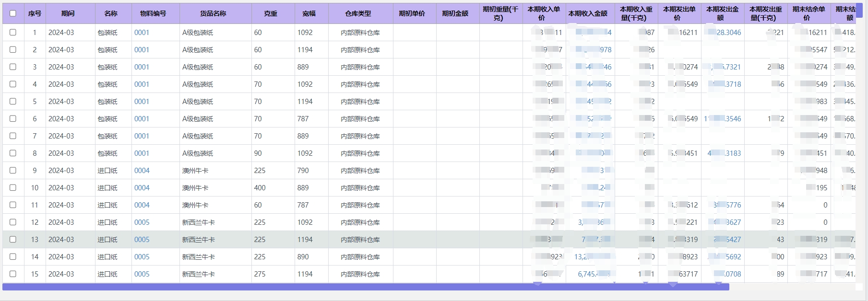
Task: Toggle the checkbox for row 9
Action: (13, 171)
